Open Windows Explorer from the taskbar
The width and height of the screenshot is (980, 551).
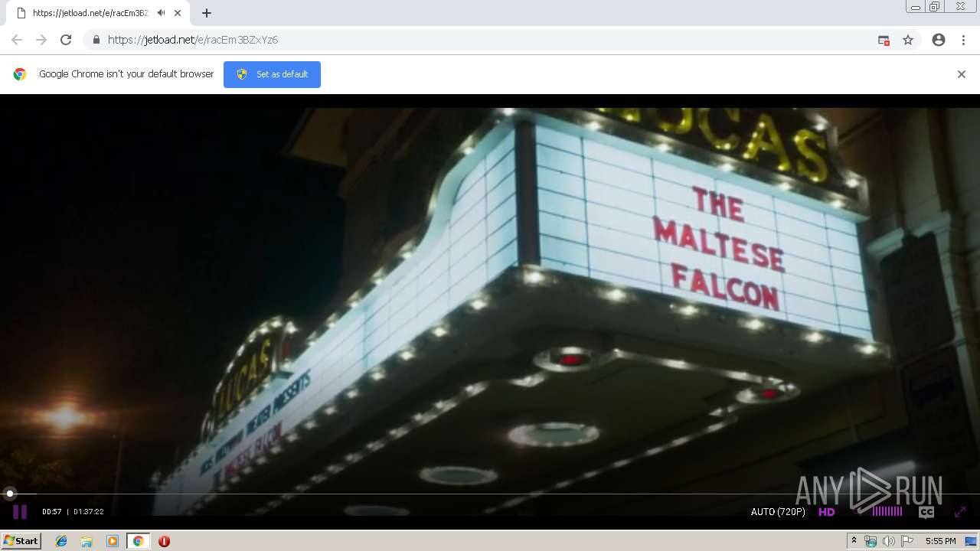click(x=87, y=541)
